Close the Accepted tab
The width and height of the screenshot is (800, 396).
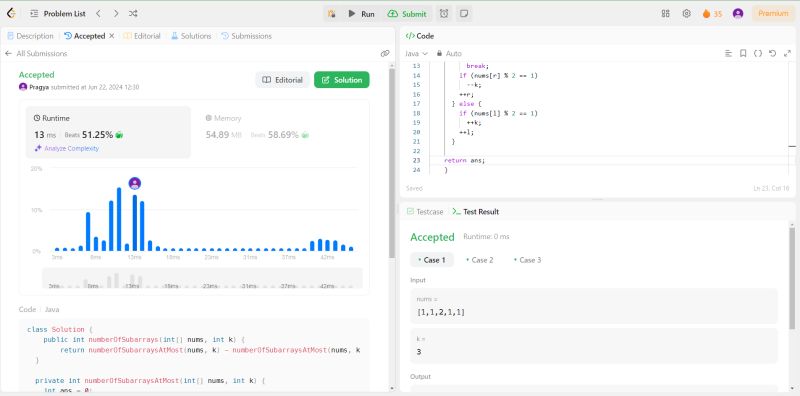coord(112,36)
